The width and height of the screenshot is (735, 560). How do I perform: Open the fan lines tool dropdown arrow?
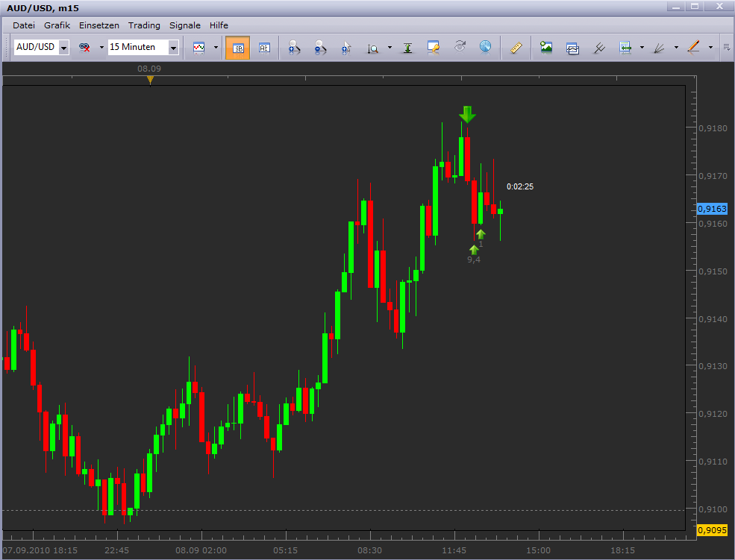point(676,47)
